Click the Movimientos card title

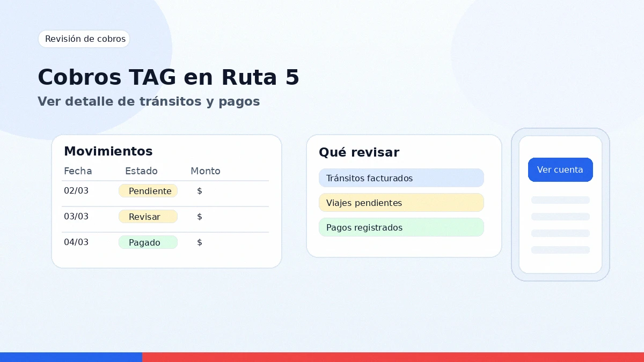point(108,151)
